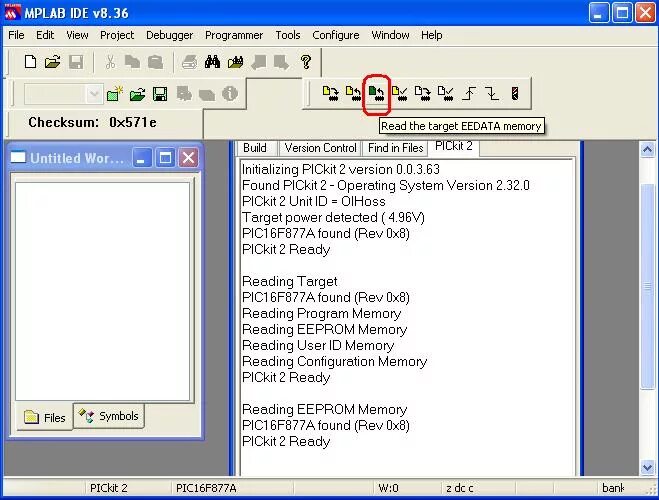
Task: Open the Debugger menu
Action: 169,35
